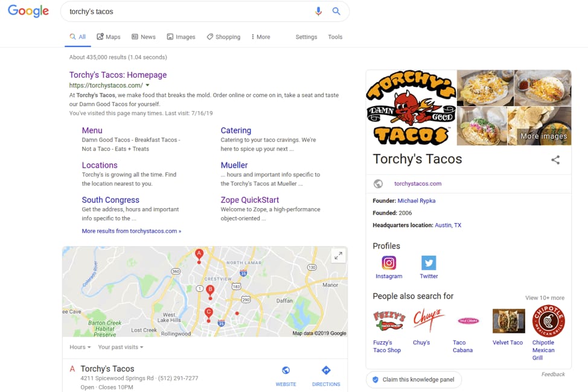Open the Twitter profile icon
Image resolution: width=588 pixels, height=392 pixels.
(x=429, y=263)
